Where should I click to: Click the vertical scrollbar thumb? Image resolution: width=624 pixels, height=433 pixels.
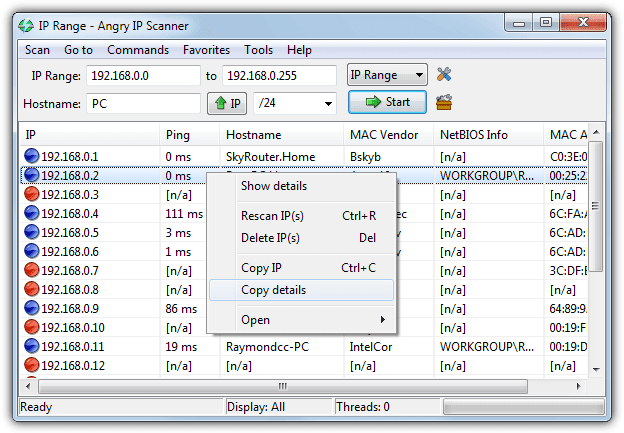(596, 206)
